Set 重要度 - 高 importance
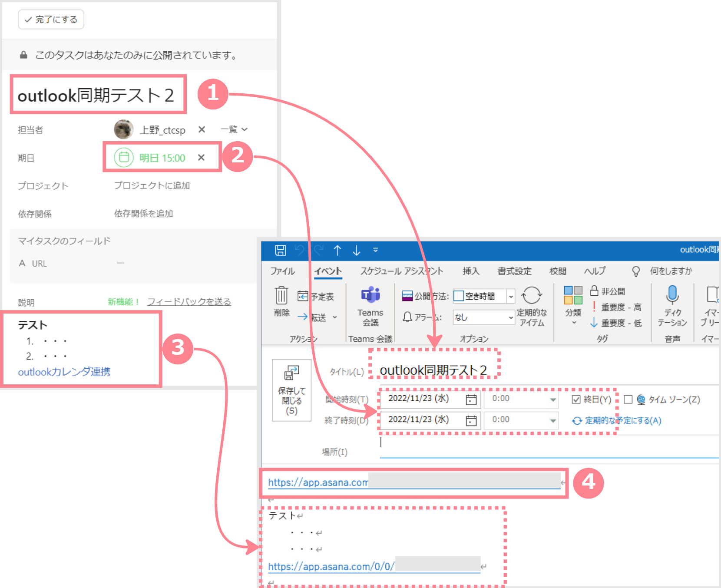This screenshot has height=588, width=721. tap(617, 307)
